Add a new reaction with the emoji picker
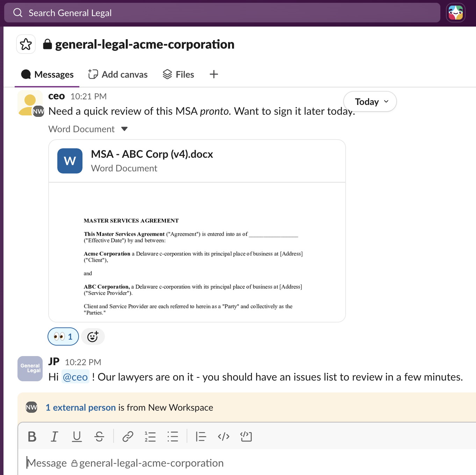The image size is (476, 475). [x=93, y=336]
